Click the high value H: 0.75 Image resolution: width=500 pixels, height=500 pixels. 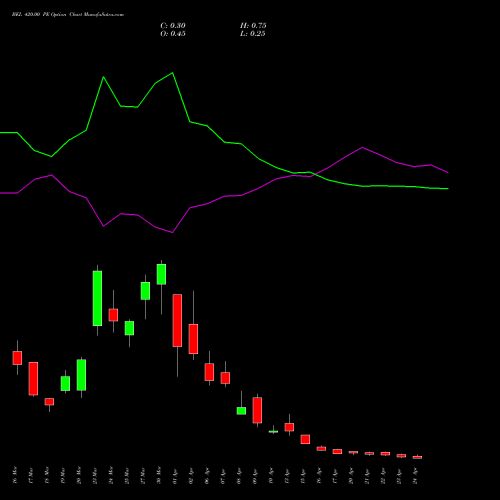pos(253,26)
